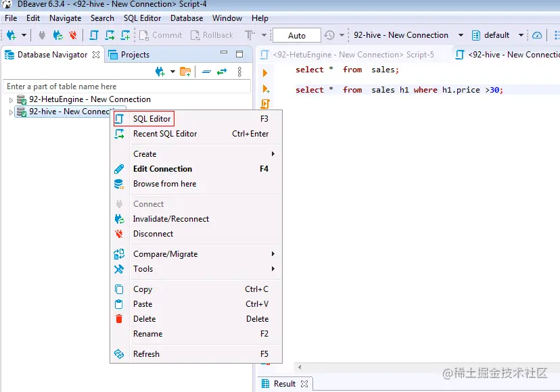
Task: Open the Database menu
Action: click(x=187, y=18)
